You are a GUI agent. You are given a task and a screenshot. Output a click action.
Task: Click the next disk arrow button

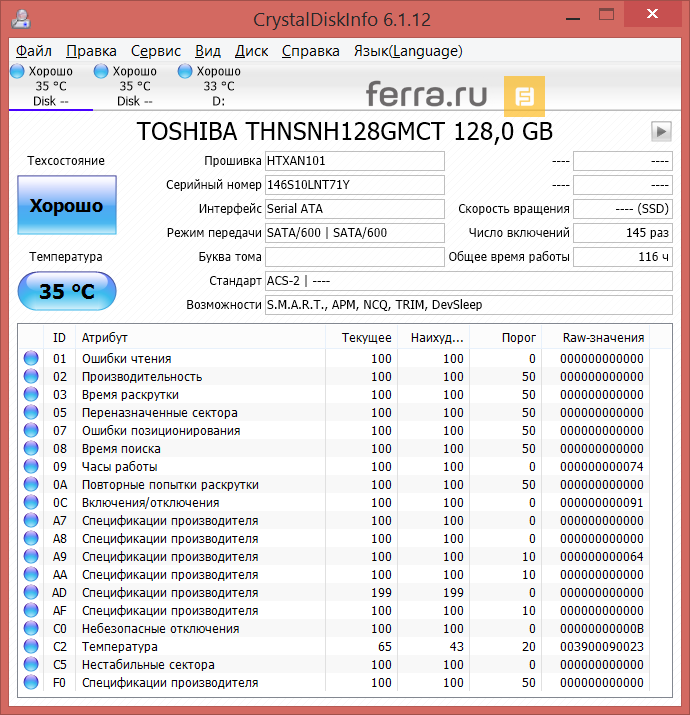[x=660, y=131]
